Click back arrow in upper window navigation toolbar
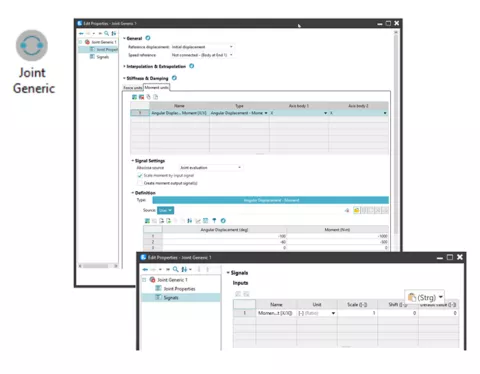 pyautogui.click(x=81, y=33)
